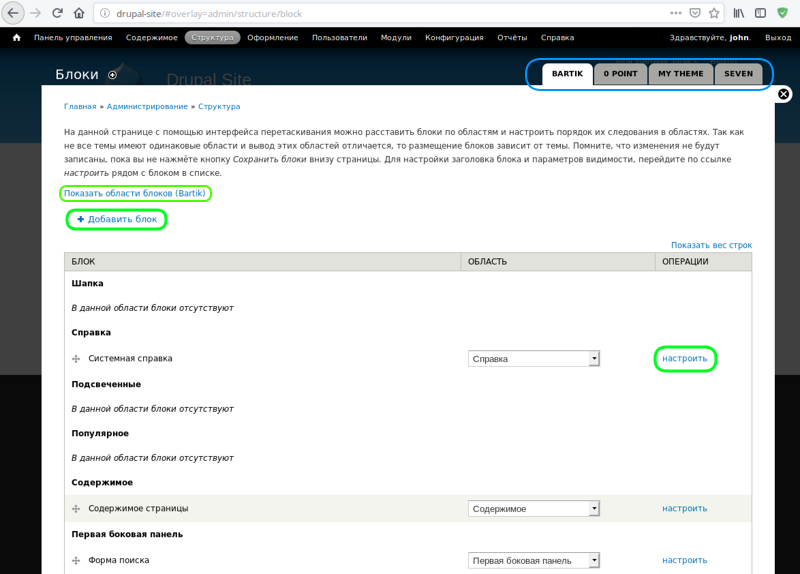The width and height of the screenshot is (800, 574).
Task: Open the browser library icon
Action: [738, 13]
